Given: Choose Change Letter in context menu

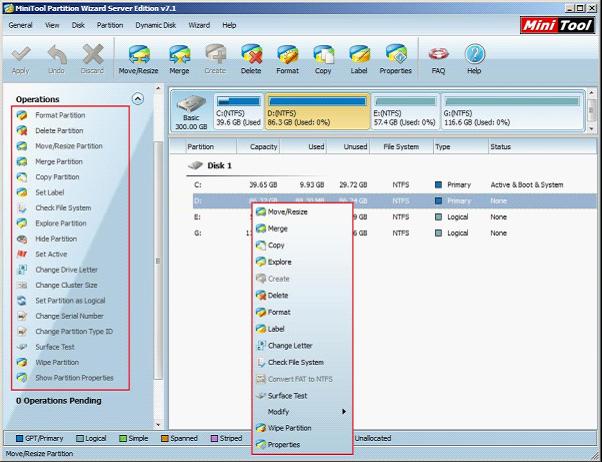Looking at the screenshot, I should click(x=303, y=346).
